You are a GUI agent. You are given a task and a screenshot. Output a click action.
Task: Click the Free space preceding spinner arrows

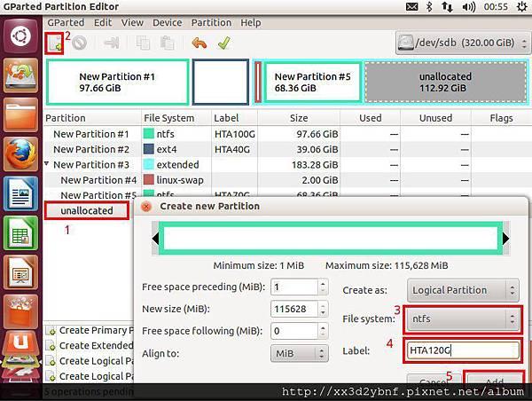click(323, 287)
